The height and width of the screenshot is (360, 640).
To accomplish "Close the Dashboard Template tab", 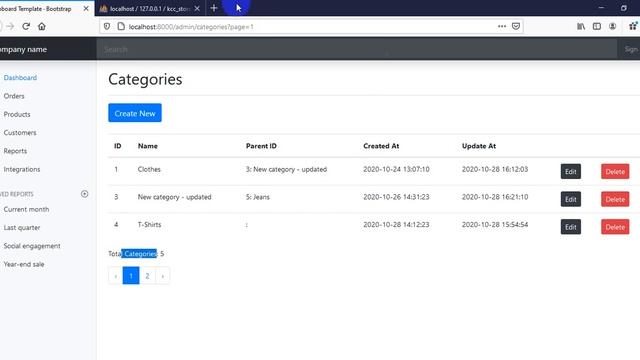I will click(x=86, y=8).
